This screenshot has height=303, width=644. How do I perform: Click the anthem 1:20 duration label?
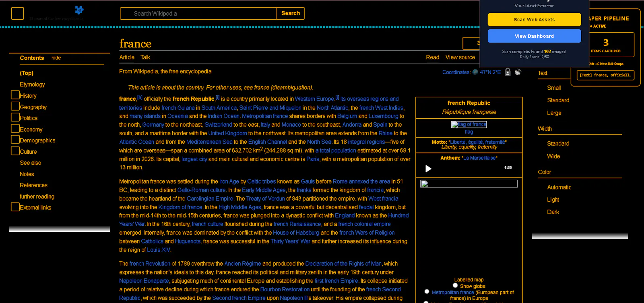tap(508, 168)
